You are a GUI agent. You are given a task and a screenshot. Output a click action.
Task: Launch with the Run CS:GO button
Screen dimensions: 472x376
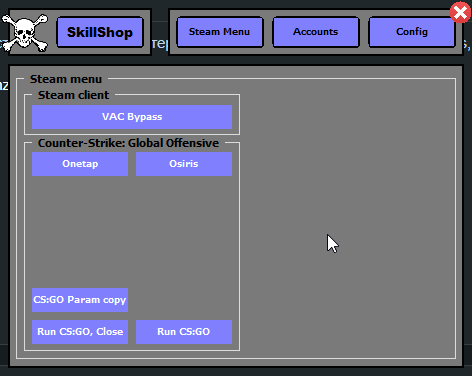(x=184, y=332)
